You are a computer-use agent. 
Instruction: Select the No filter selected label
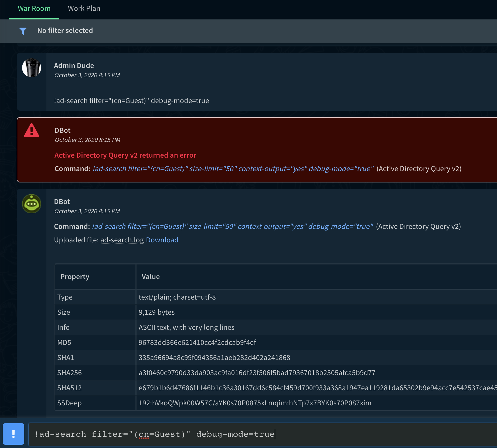coord(65,30)
